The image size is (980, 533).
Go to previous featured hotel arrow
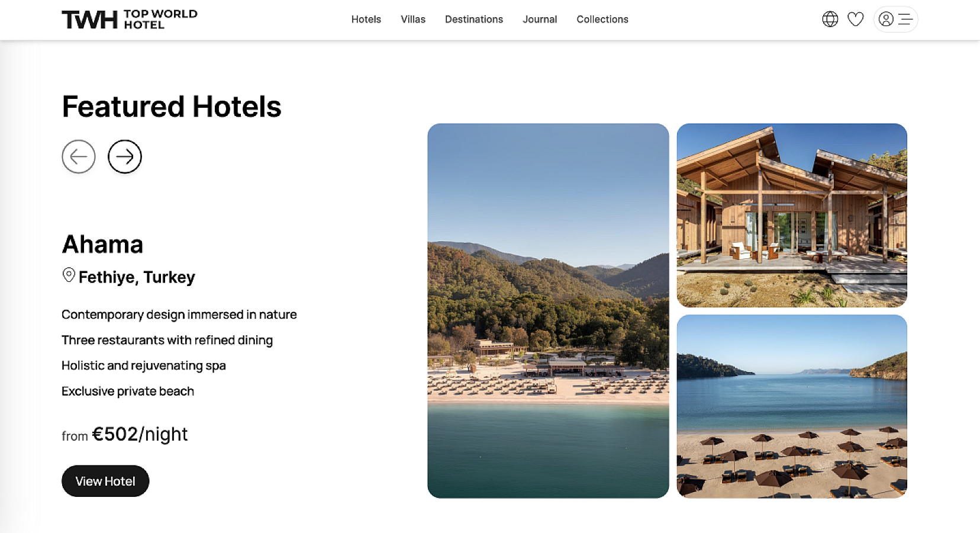click(79, 156)
